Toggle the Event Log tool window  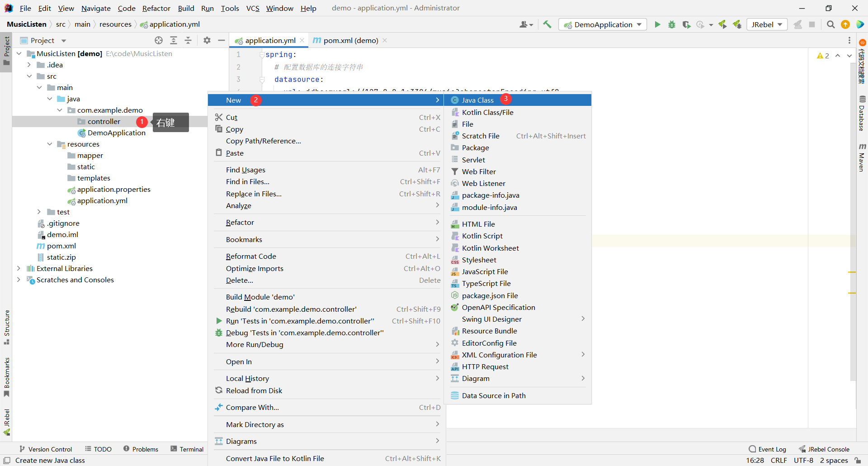[x=768, y=449]
